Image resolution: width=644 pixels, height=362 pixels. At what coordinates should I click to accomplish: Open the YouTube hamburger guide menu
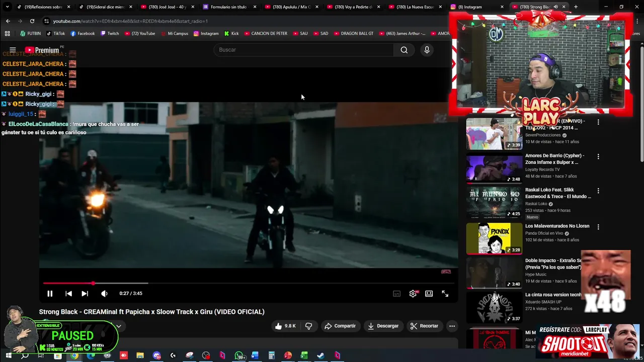pyautogui.click(x=13, y=50)
